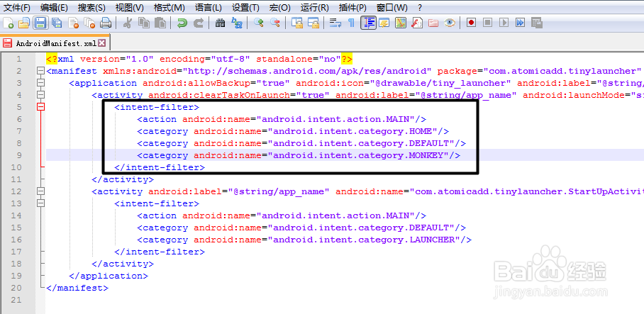Open the 搜索(S) menu
The height and width of the screenshot is (314, 644).
pos(91,7)
